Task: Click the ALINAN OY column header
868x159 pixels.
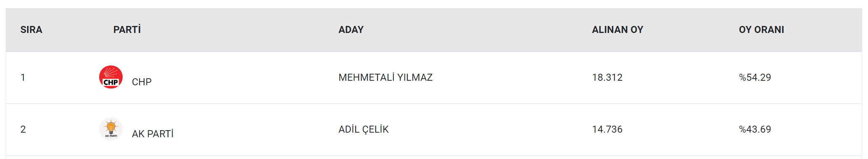Action: 617,30
